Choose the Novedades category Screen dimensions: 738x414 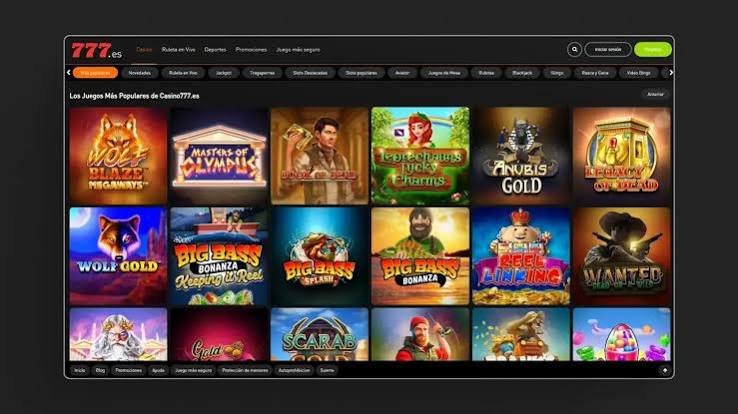click(x=140, y=73)
